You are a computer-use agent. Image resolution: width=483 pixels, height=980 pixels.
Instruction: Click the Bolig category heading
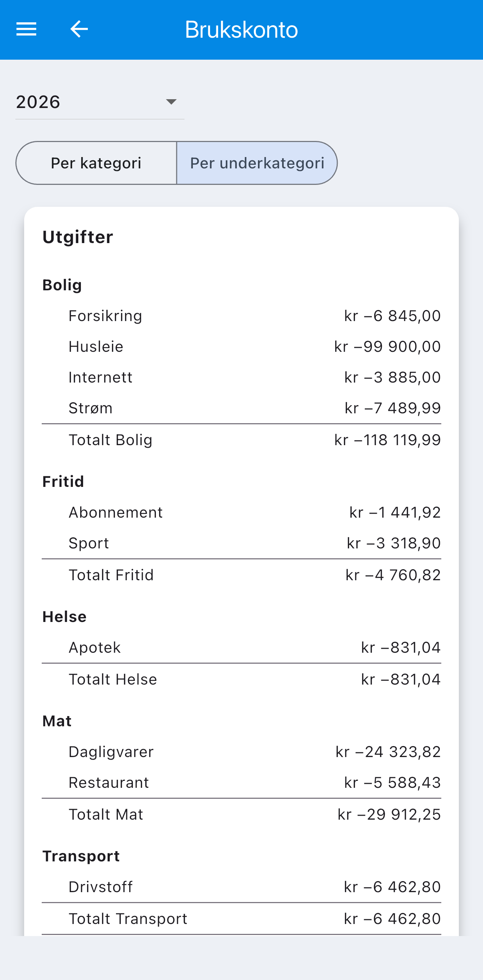[x=62, y=285]
